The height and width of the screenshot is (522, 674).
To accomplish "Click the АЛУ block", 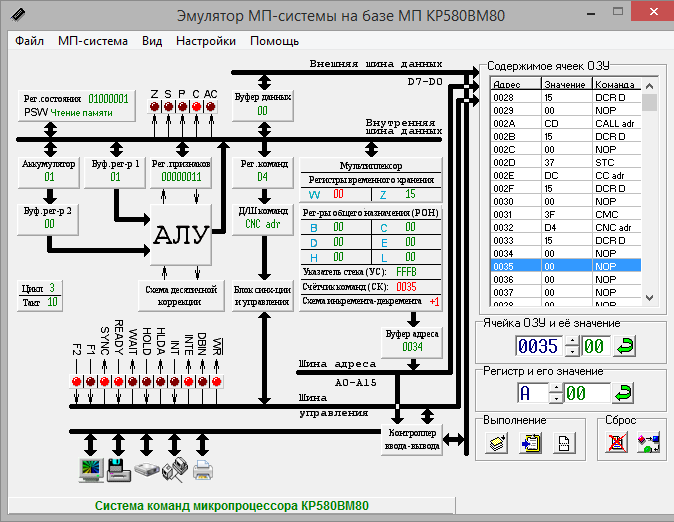I will (x=181, y=235).
